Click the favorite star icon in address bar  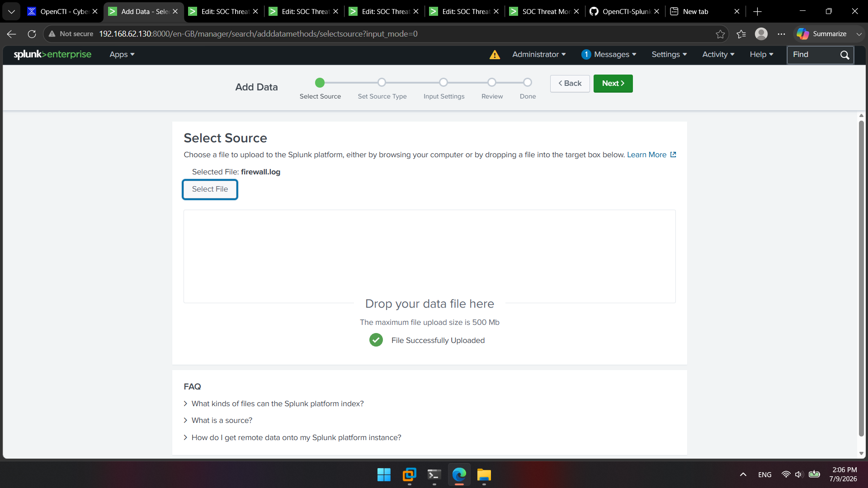[x=720, y=34]
